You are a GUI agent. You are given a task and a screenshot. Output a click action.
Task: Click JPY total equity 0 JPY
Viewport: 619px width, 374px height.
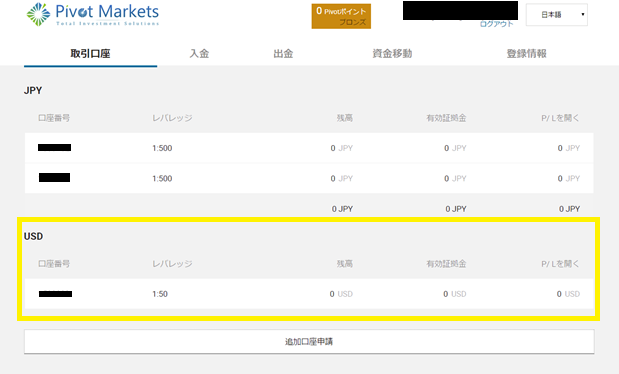point(456,209)
